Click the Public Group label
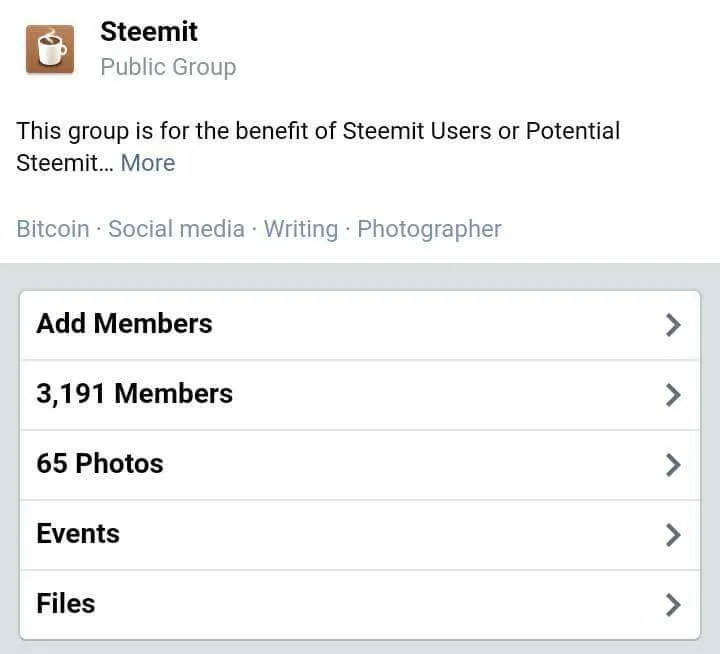The width and height of the screenshot is (720, 654). [168, 67]
